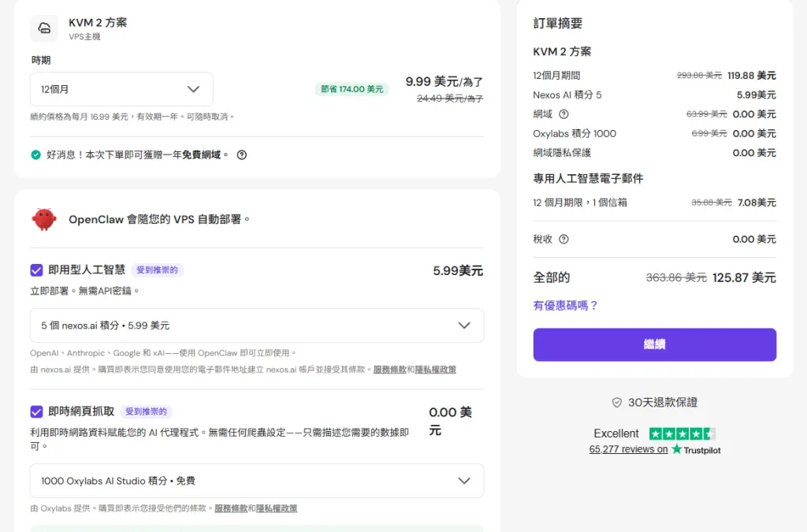Click the 有優惠碼嗎 promo code link
807x532 pixels.
tap(563, 306)
